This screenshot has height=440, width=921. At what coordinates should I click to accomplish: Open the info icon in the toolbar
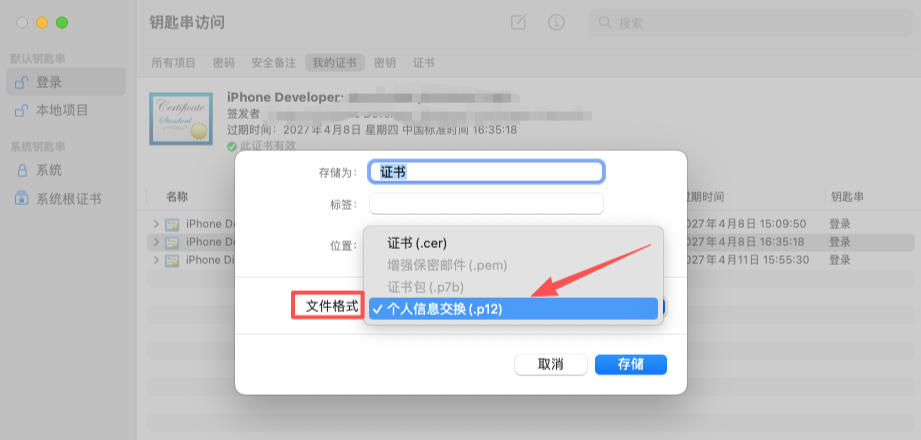coord(556,22)
